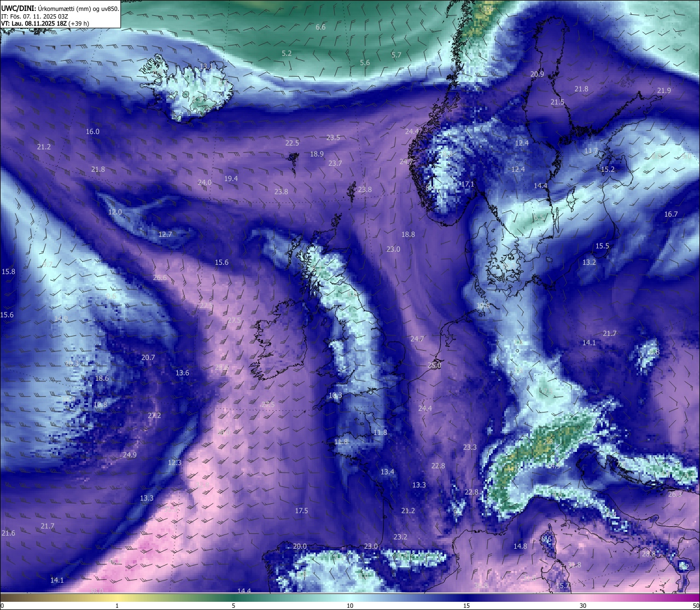700x610 pixels.
Task: Click the 13.6 value label
Action: pyautogui.click(x=182, y=373)
